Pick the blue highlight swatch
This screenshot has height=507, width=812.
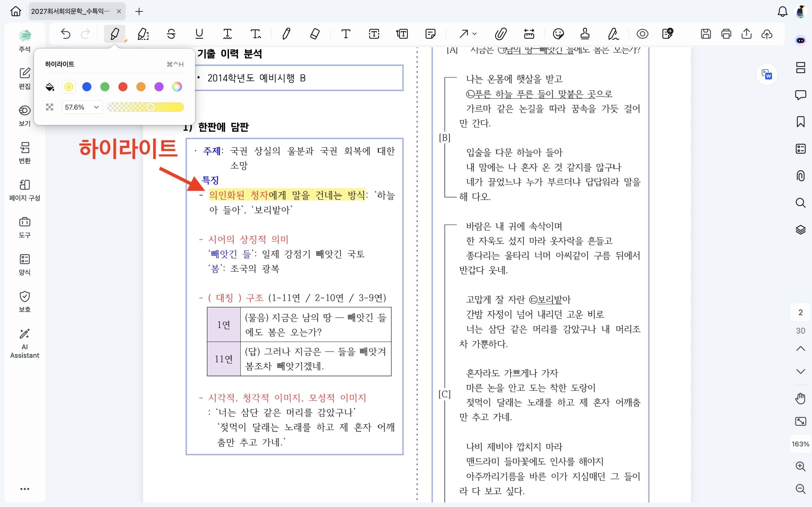87,87
